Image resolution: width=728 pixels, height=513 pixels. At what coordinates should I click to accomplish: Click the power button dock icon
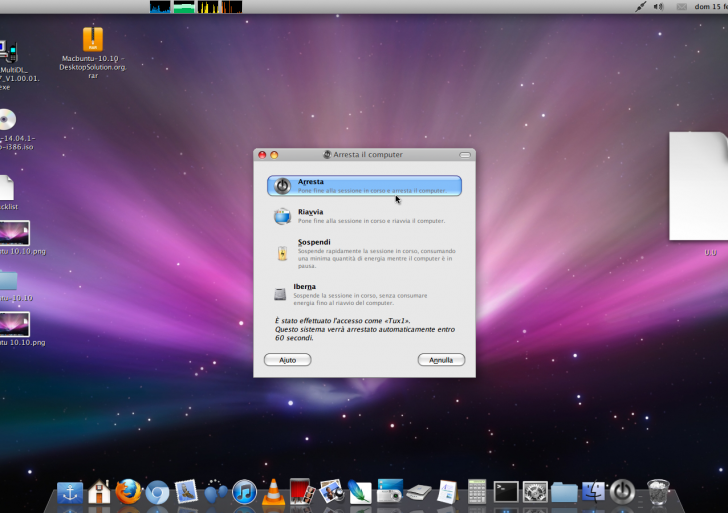click(x=622, y=491)
